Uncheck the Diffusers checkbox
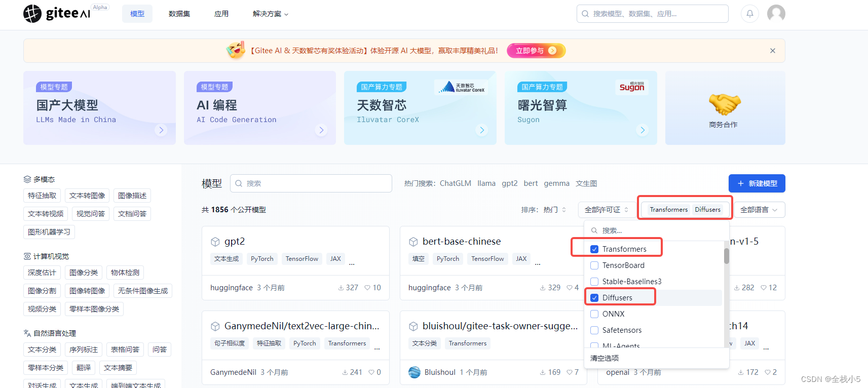The image size is (868, 388). (594, 298)
